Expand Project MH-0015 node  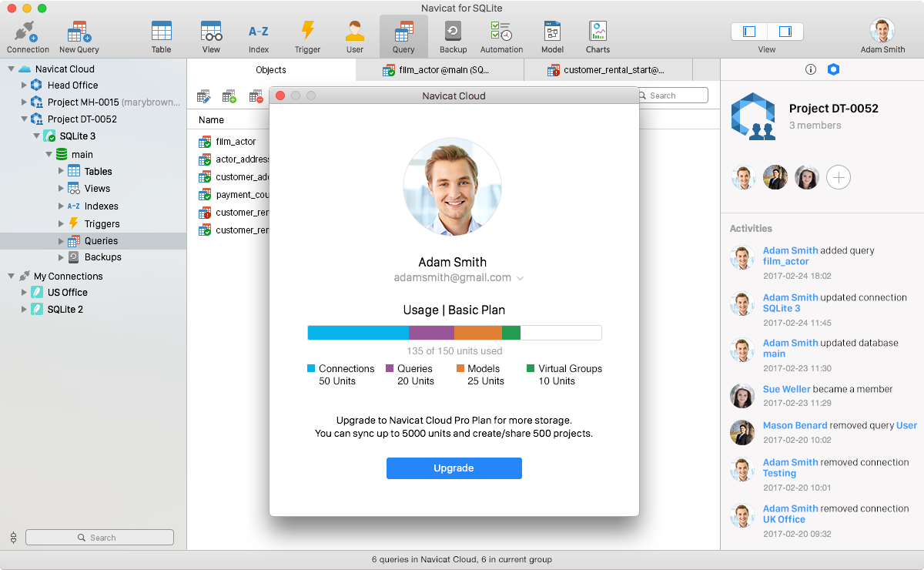pyautogui.click(x=24, y=102)
